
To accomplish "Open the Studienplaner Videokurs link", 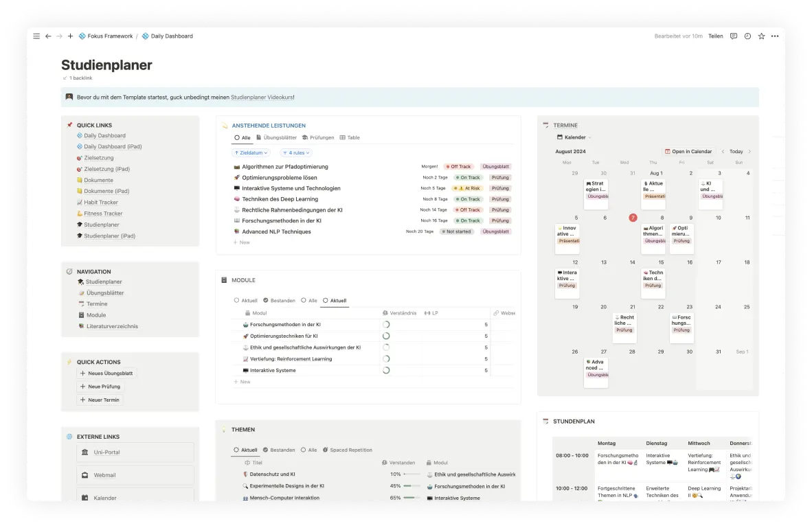I will point(262,97).
